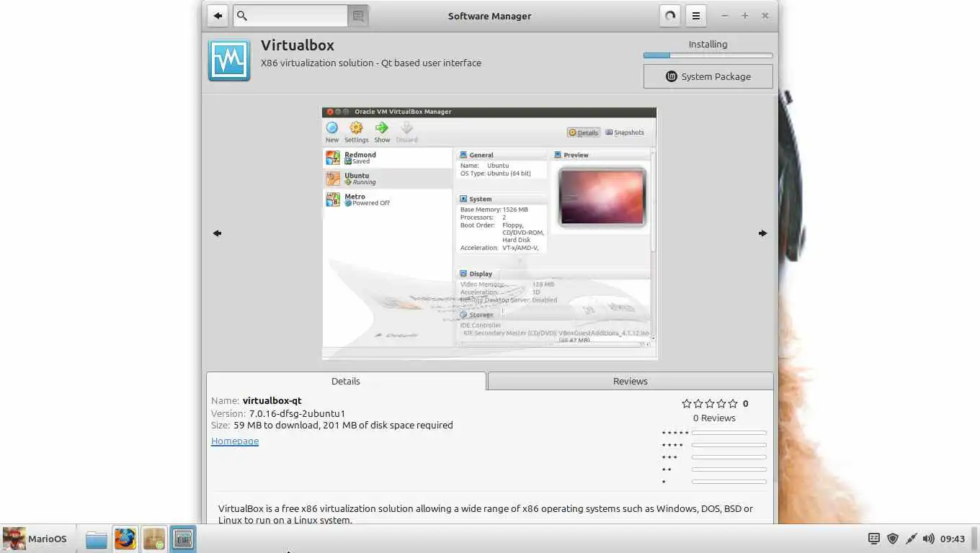Switch to the Details tab

tap(346, 381)
